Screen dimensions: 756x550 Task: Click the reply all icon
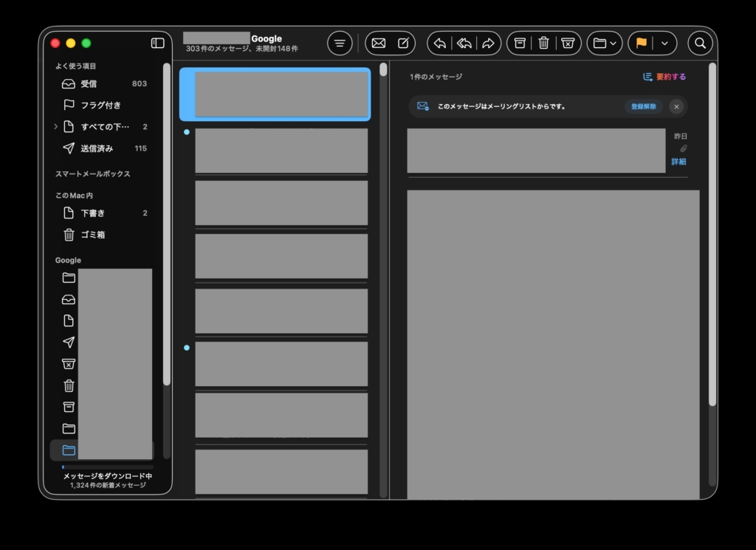464,43
